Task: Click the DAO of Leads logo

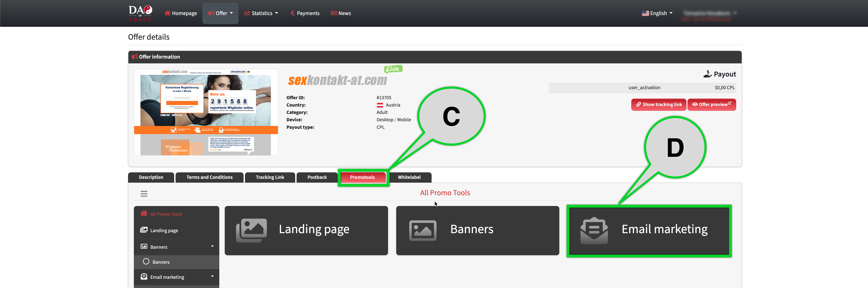Action: 140,13
